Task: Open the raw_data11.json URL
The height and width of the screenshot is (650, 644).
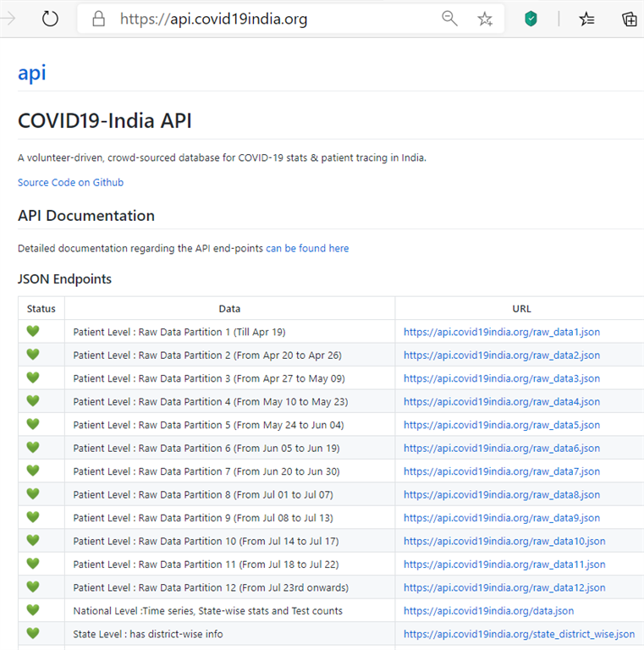Action: point(504,565)
